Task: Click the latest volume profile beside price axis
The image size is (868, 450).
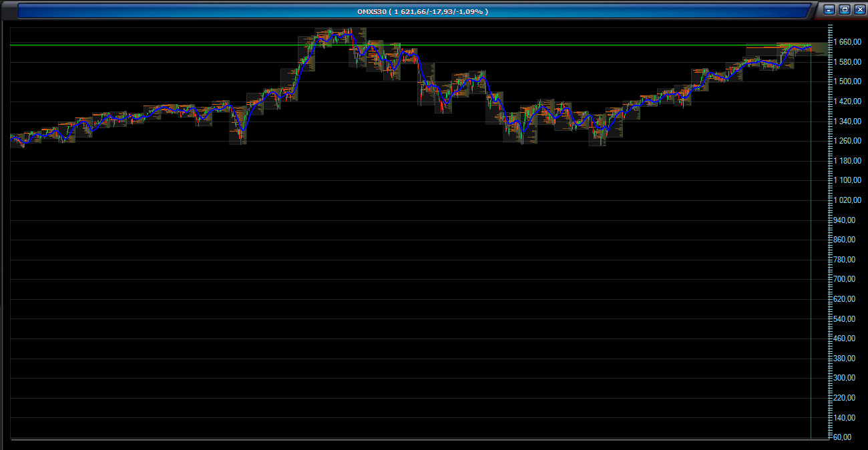Action: (818, 48)
